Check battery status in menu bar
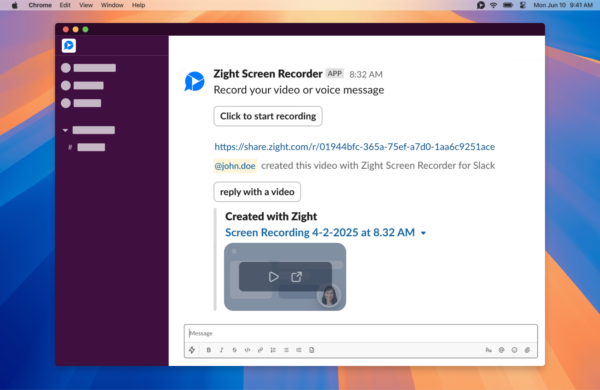 click(508, 5)
